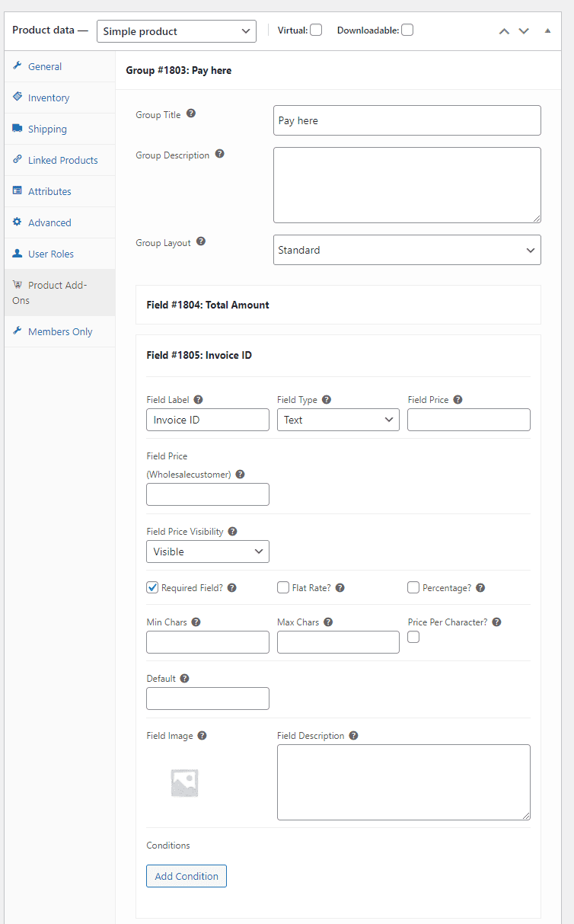Viewport: 574px width, 924px height.
Task: Open the Field Price Visibility dropdown
Action: pyautogui.click(x=207, y=551)
